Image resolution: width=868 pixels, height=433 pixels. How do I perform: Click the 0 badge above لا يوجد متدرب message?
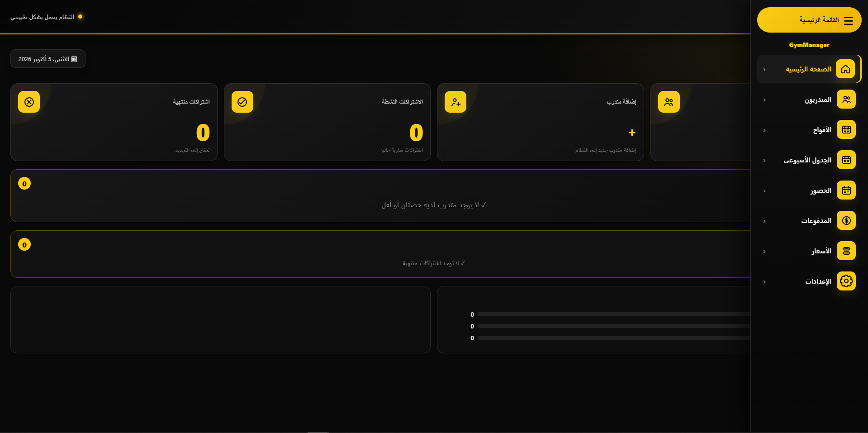click(x=24, y=184)
